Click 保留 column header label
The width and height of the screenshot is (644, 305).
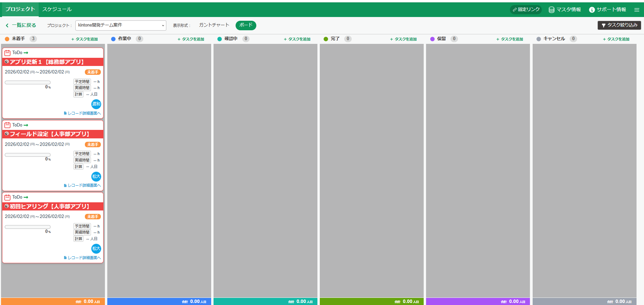[441, 39]
